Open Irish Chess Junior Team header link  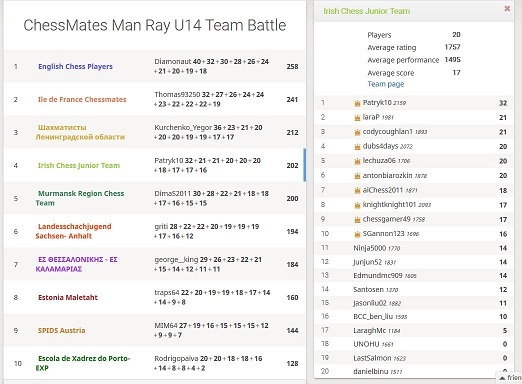(367, 11)
